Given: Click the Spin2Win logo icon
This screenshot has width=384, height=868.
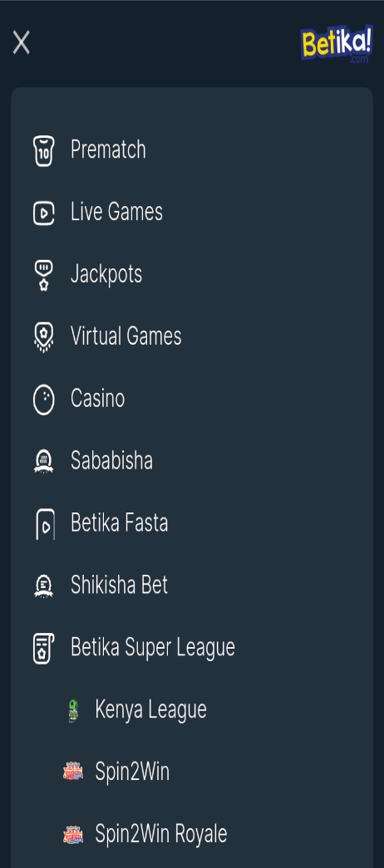Looking at the screenshot, I should coord(73,772).
